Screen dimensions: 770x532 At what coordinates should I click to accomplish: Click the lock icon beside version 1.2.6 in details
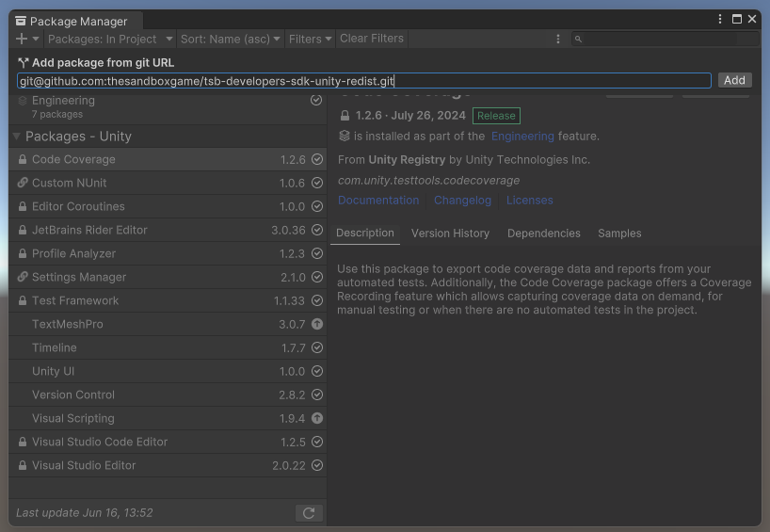click(x=345, y=116)
